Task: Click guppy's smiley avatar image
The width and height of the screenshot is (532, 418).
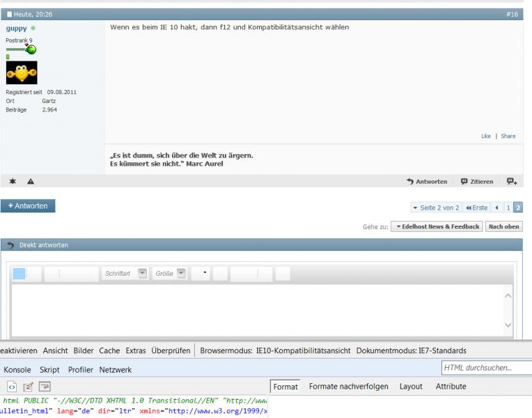Action: tap(22, 73)
